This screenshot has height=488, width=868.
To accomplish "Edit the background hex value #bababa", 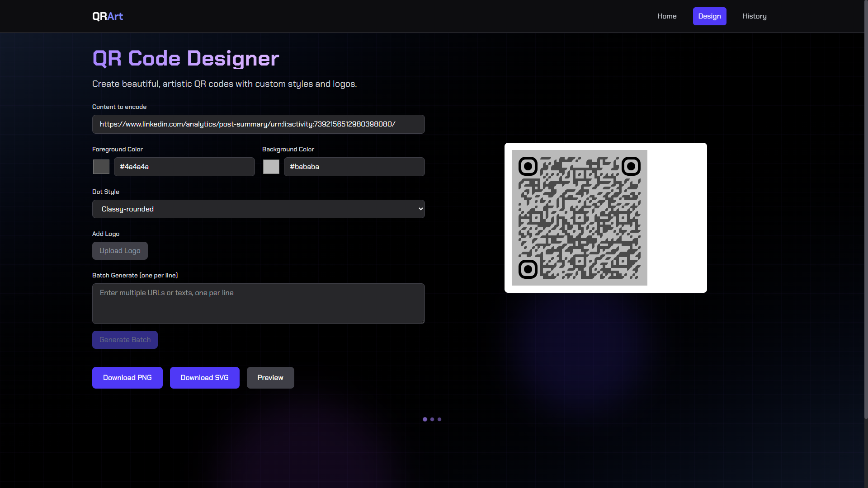I will 354,167.
